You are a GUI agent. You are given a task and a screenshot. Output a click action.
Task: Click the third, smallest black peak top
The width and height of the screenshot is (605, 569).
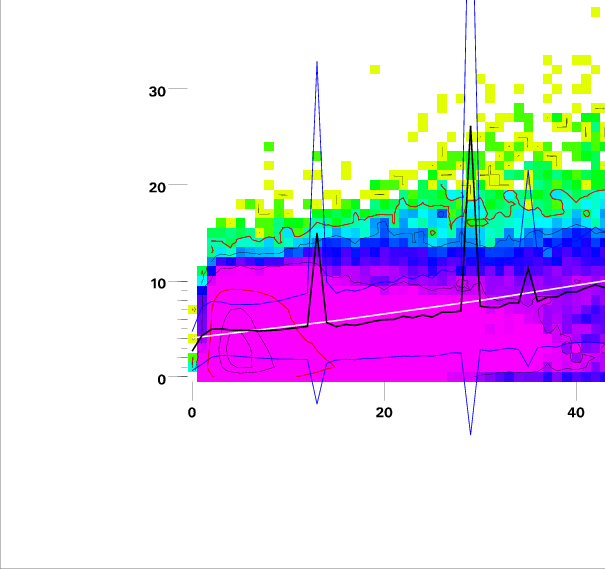click(528, 267)
